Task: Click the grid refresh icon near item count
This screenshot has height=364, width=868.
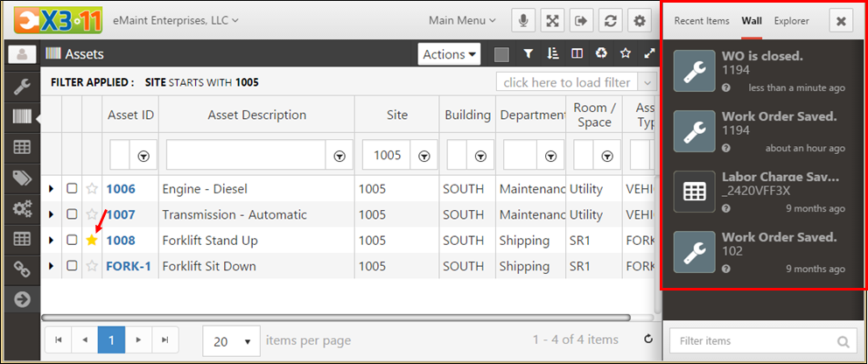Action: click(648, 339)
